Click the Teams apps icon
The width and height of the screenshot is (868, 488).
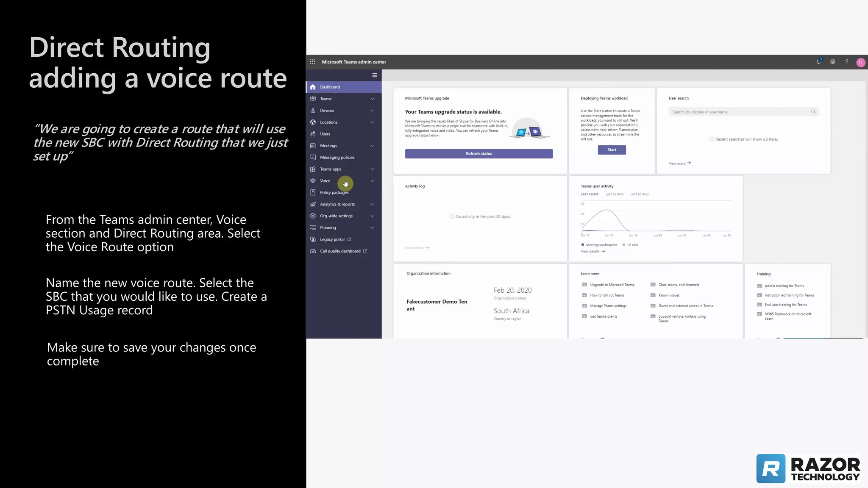pos(313,169)
